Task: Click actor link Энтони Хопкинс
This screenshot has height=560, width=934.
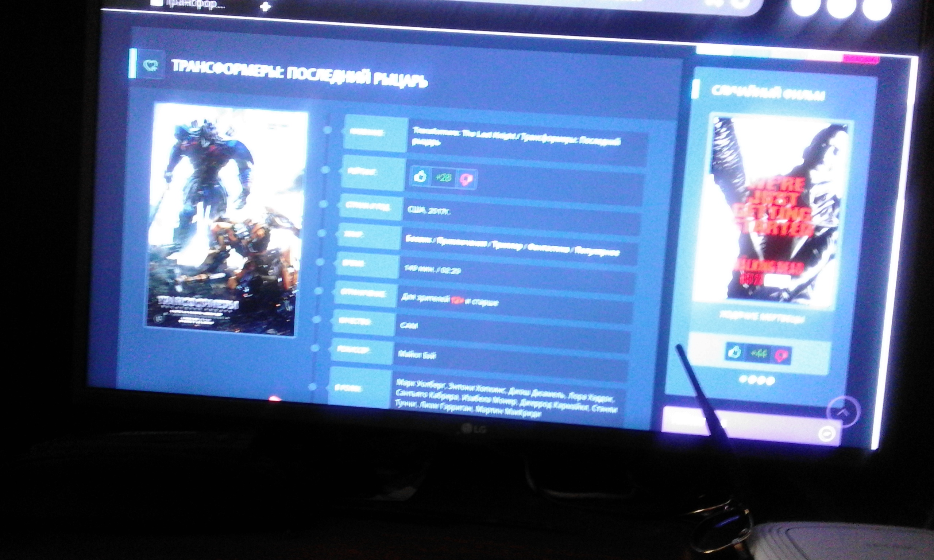Action: click(477, 388)
